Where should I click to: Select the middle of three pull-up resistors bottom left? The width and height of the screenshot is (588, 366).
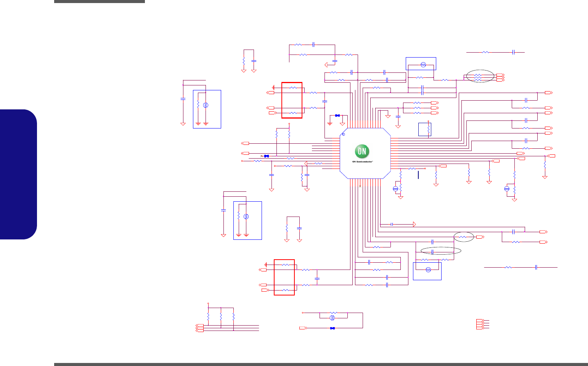pyautogui.click(x=221, y=317)
